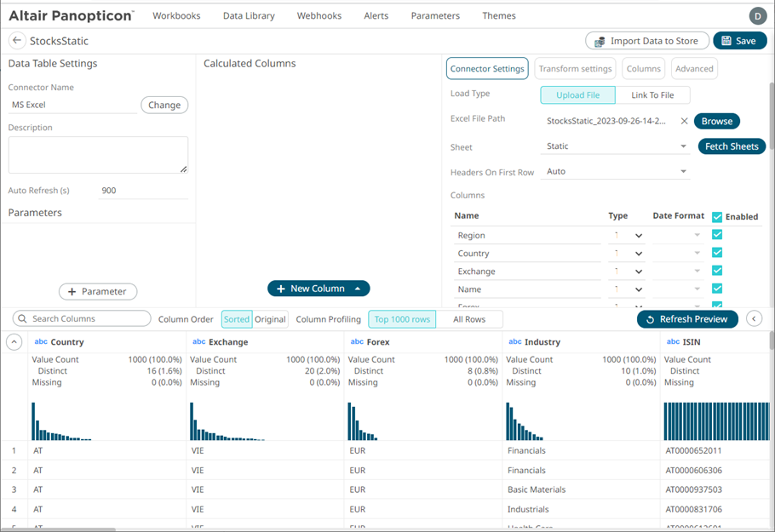The width and height of the screenshot is (775, 532).
Task: Switch to the Transform settings tab
Action: pos(575,69)
